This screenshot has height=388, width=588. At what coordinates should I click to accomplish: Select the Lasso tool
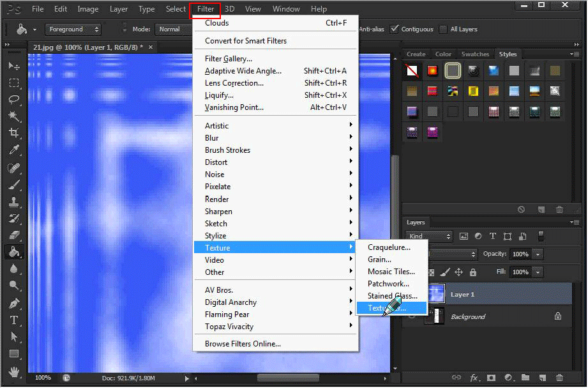point(13,99)
